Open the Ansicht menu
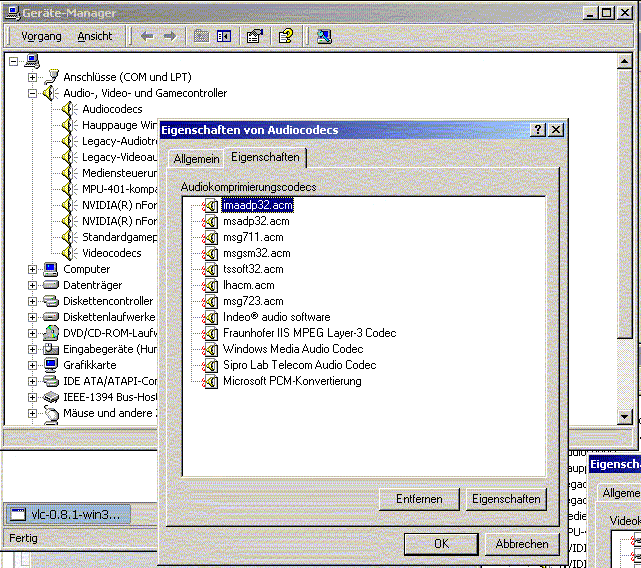This screenshot has height=568, width=641. point(95,36)
